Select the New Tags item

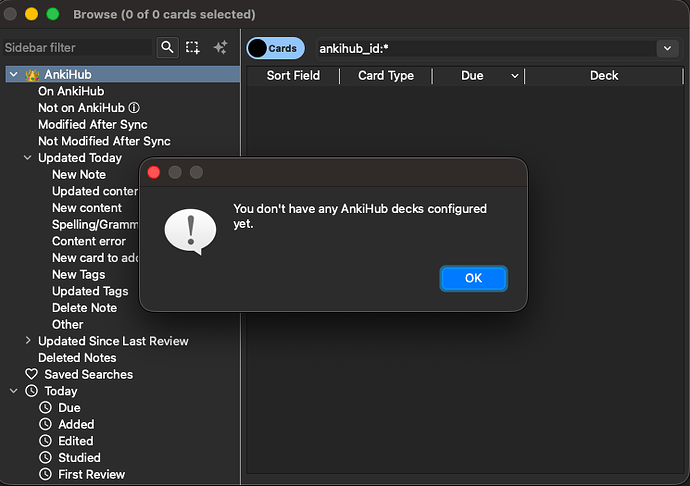pyautogui.click(x=79, y=275)
